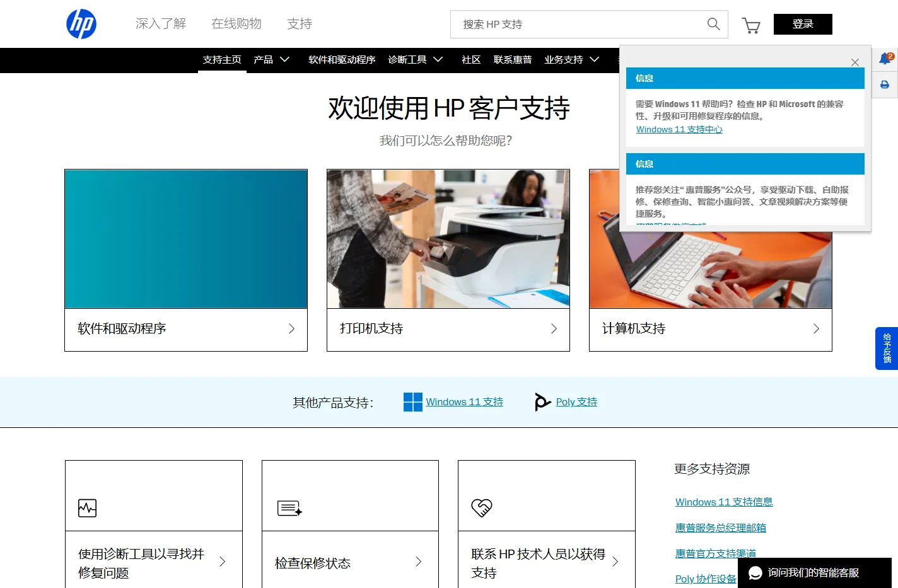898x588 pixels.
Task: Open the 支持 top menu
Action: [x=300, y=24]
